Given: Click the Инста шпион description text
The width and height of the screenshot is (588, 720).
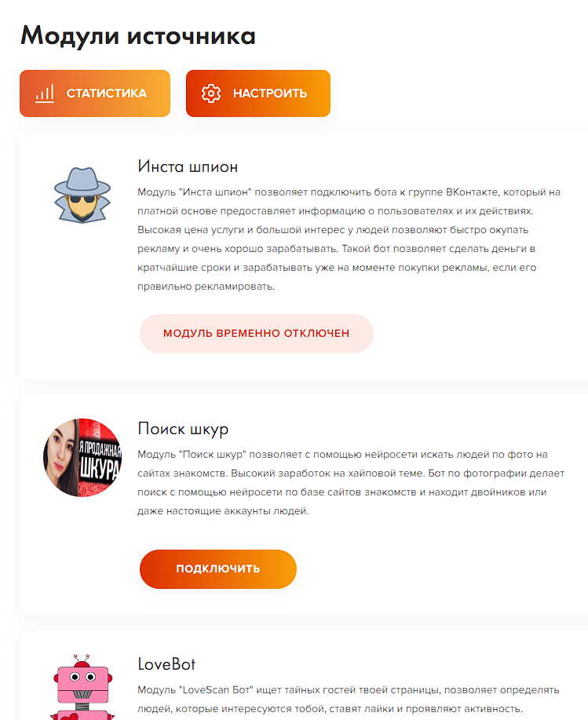Looking at the screenshot, I should click(349, 239).
